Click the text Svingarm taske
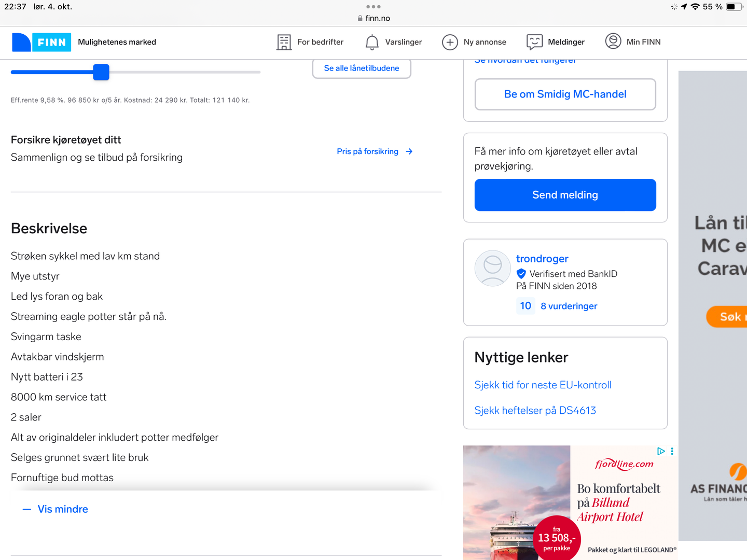The image size is (747, 560). [46, 337]
